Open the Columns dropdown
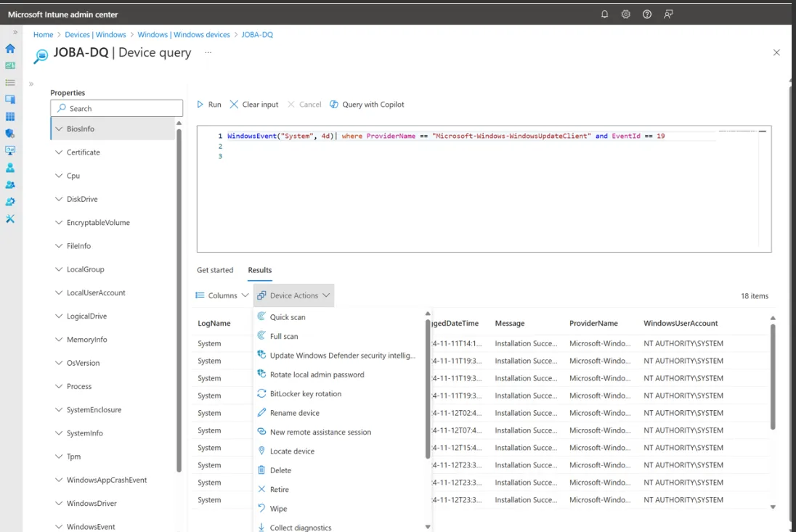The height and width of the screenshot is (532, 796). click(222, 295)
